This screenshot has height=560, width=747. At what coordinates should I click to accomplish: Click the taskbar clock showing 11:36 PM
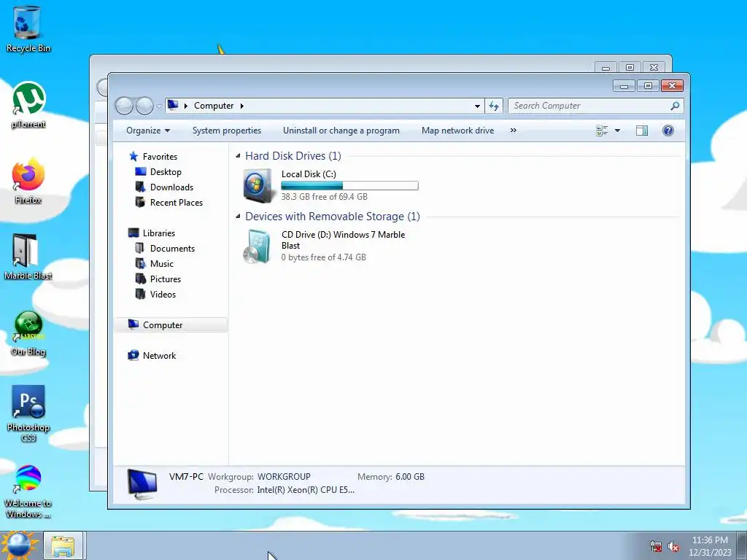[x=710, y=546]
